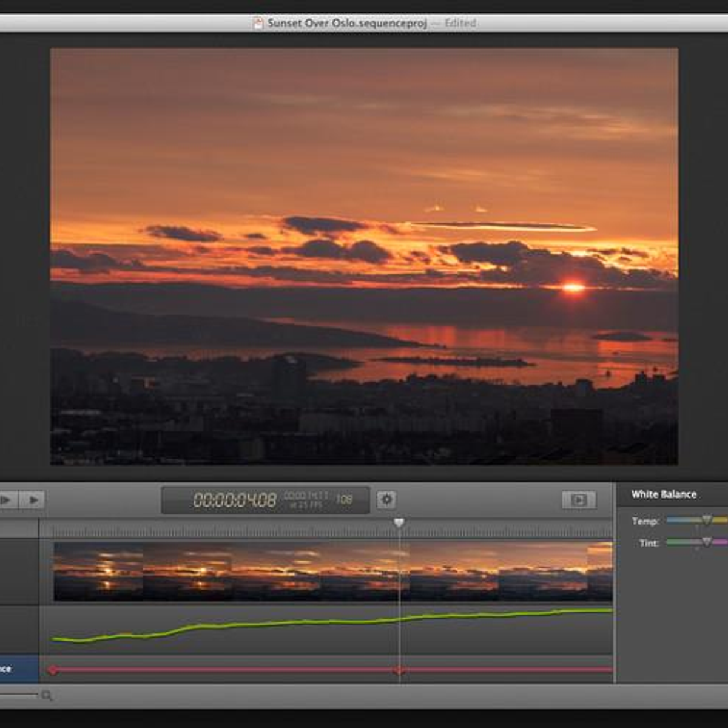Click the frame number 108

click(x=344, y=499)
